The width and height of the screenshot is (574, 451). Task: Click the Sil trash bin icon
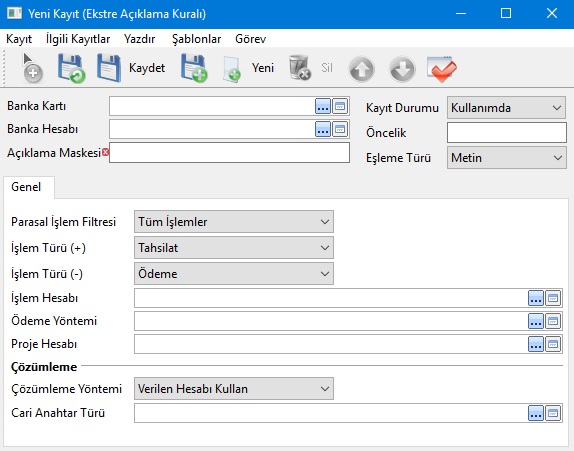pos(300,68)
